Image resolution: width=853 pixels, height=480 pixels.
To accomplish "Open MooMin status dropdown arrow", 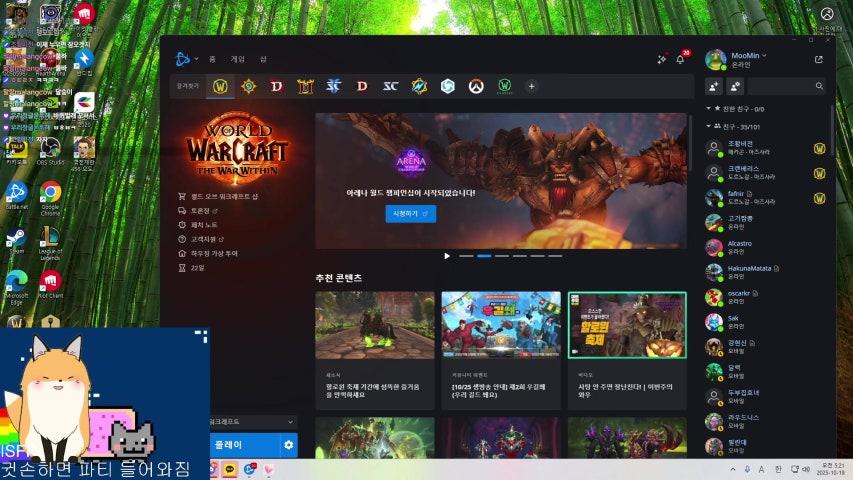I will click(764, 56).
